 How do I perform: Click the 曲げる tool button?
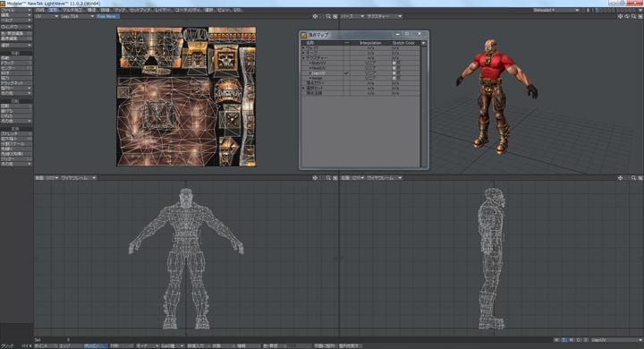[16, 111]
